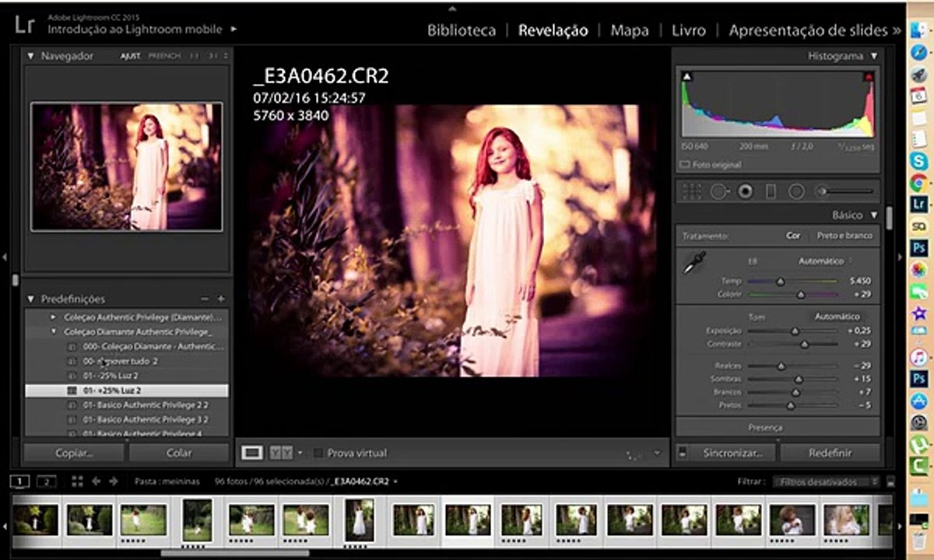Click the tone Automático button
Screen dimensions: 934x560
pyautogui.click(x=837, y=317)
